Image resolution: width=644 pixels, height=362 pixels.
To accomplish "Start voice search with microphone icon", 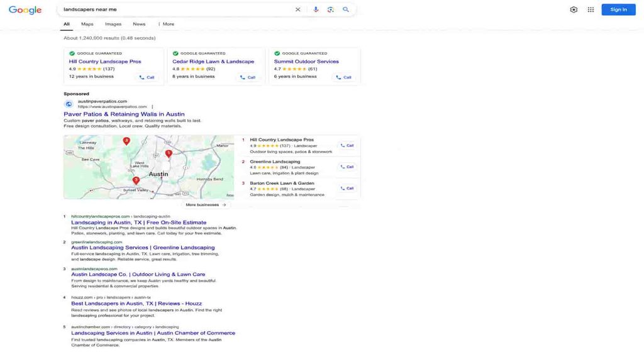I will 316,9.
